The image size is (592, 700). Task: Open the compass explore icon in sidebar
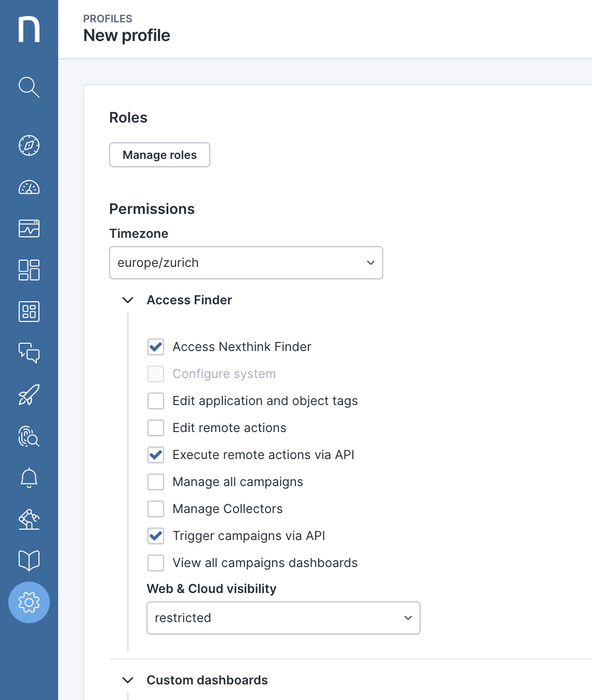coord(29,145)
